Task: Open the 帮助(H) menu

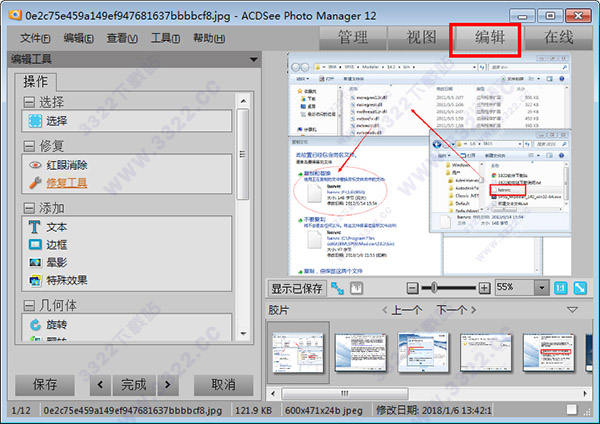Action: (x=209, y=38)
